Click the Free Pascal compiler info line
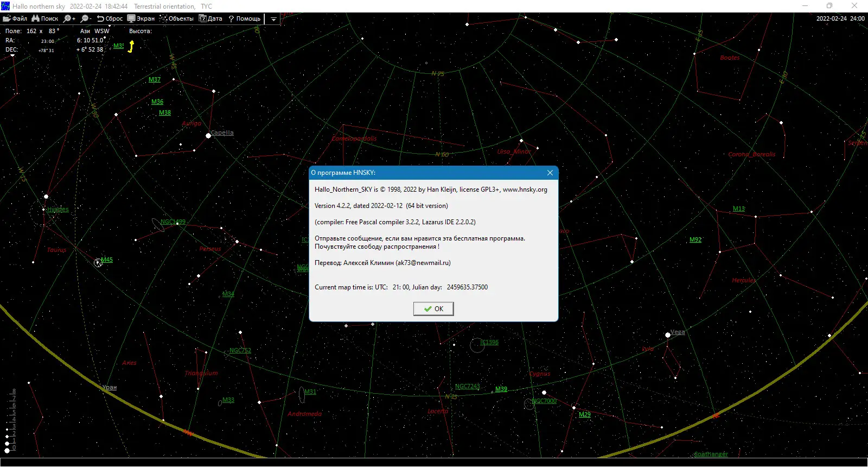 coord(395,222)
